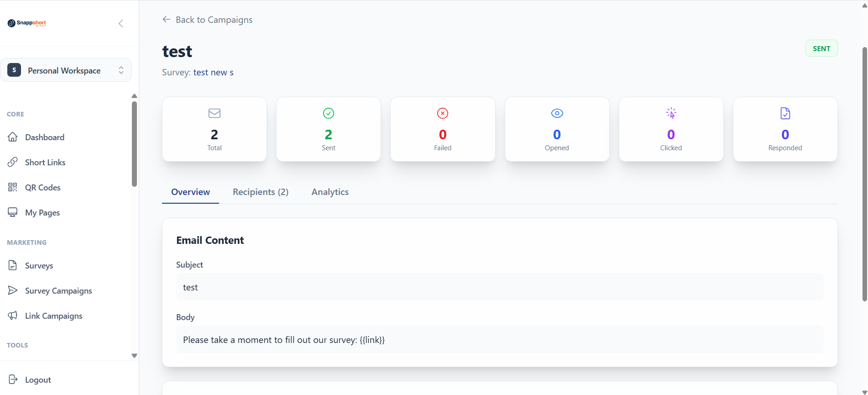868x395 pixels.
Task: Go back to Campaigns
Action: tap(207, 20)
